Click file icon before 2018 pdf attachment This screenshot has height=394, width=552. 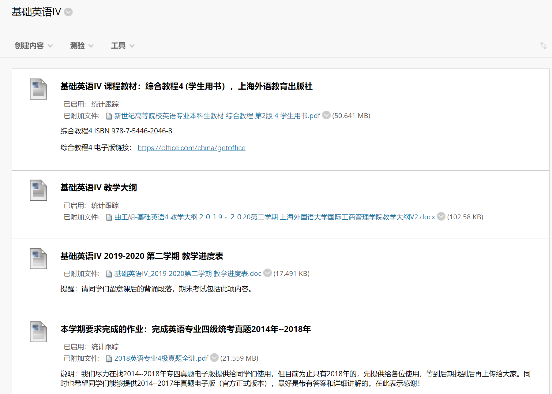tap(109, 358)
